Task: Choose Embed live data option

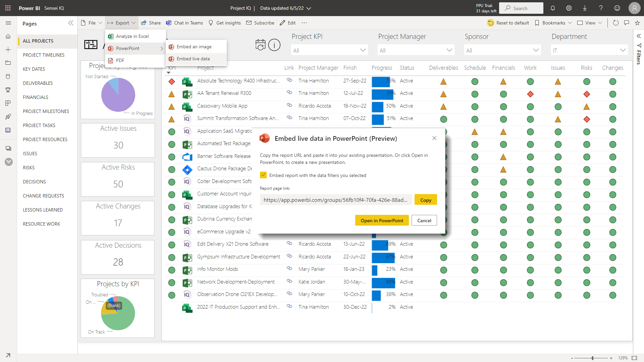Action: 196,59
